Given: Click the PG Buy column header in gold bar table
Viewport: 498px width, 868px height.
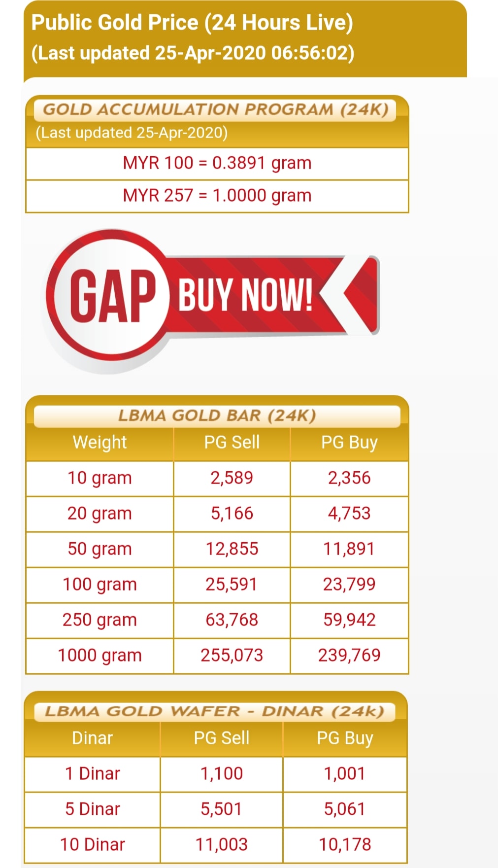Looking at the screenshot, I should (349, 442).
